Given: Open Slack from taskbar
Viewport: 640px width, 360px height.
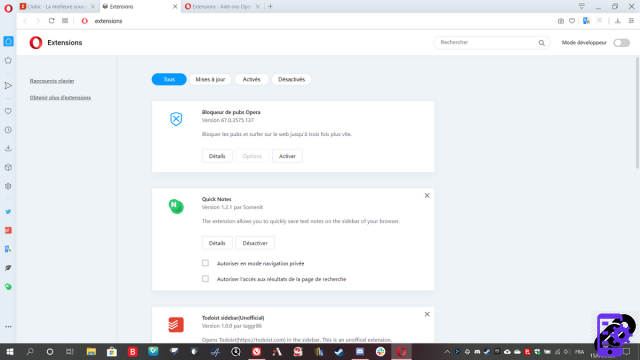Looking at the screenshot, I should (x=380, y=352).
